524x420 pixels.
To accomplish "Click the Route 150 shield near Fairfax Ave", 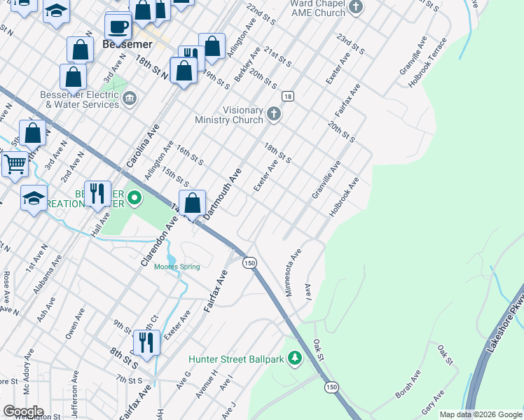I will coord(249,262).
